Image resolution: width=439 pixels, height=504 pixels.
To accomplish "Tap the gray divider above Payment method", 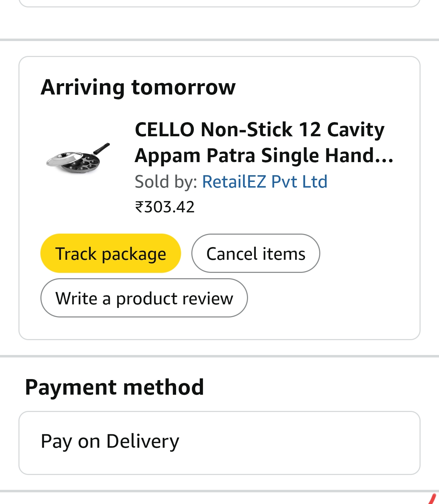I will click(x=219, y=356).
